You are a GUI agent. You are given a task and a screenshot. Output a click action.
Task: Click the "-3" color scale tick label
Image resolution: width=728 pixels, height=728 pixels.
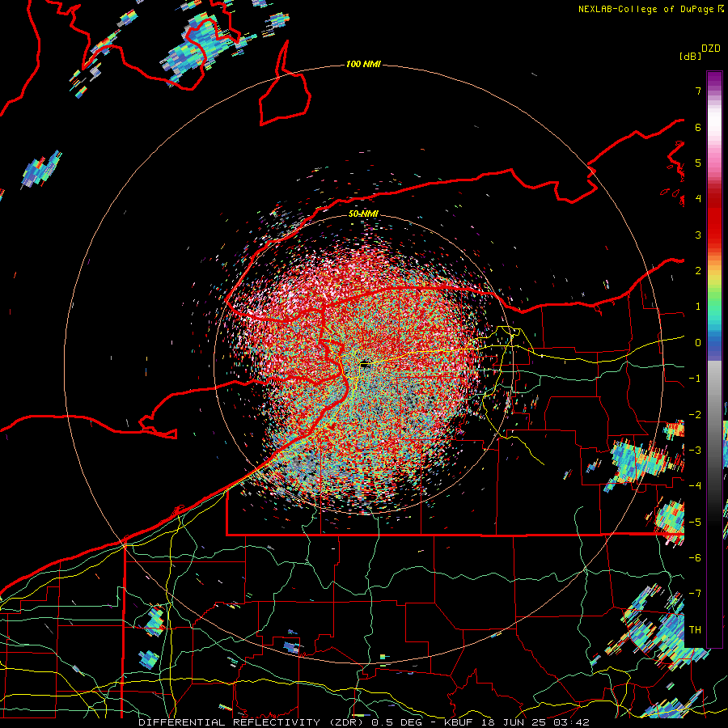695,451
